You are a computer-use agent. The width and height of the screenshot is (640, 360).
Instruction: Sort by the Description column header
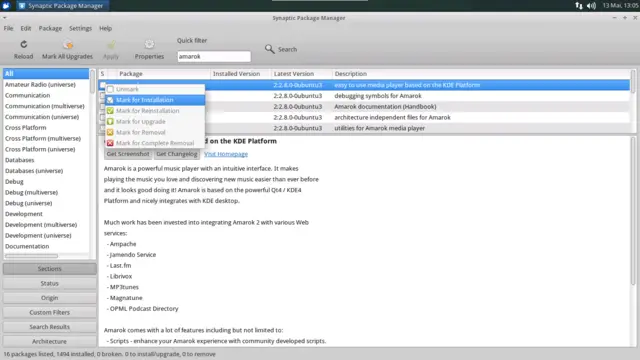(x=481, y=74)
